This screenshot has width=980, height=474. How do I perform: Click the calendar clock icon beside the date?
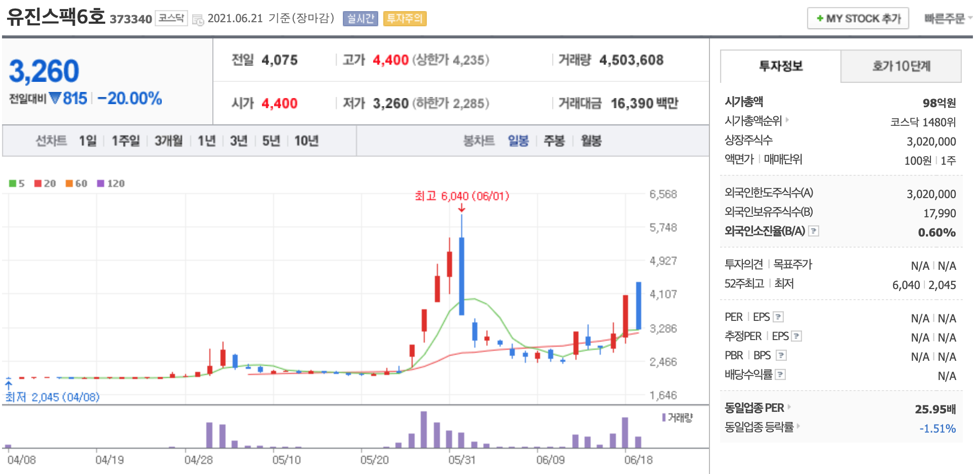(198, 20)
